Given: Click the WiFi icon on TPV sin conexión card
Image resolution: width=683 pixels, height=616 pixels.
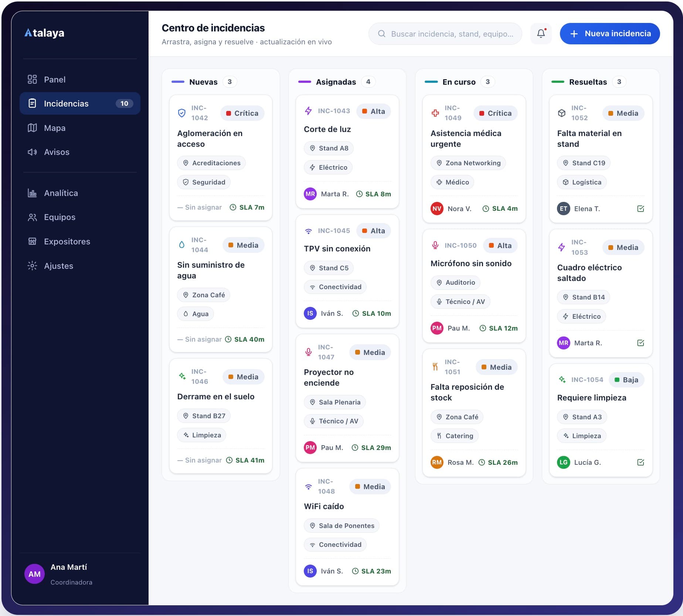Looking at the screenshot, I should [308, 231].
